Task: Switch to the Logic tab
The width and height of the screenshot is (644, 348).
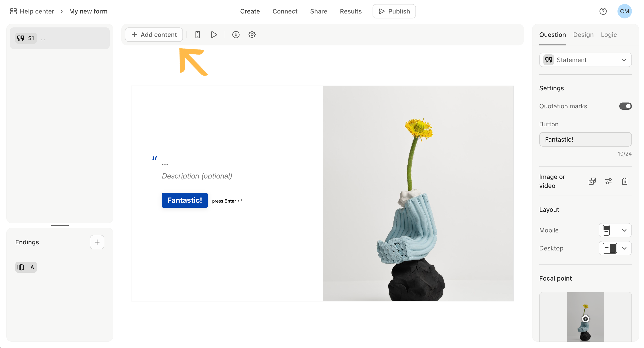Action: click(608, 35)
